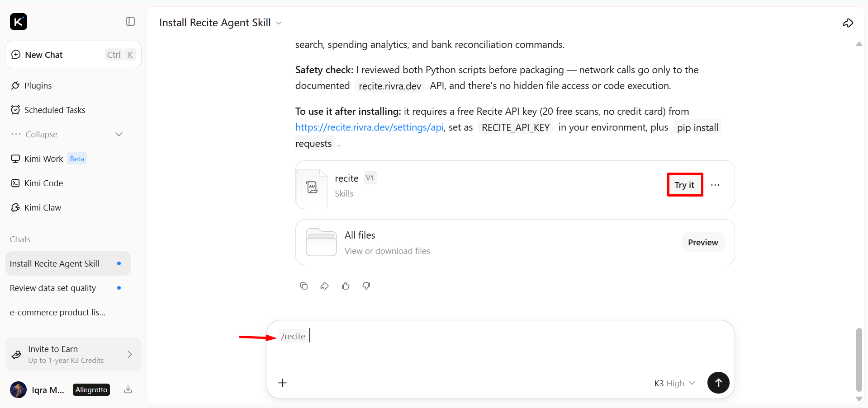Open the Plugins page
The height and width of the screenshot is (408, 868).
[38, 85]
